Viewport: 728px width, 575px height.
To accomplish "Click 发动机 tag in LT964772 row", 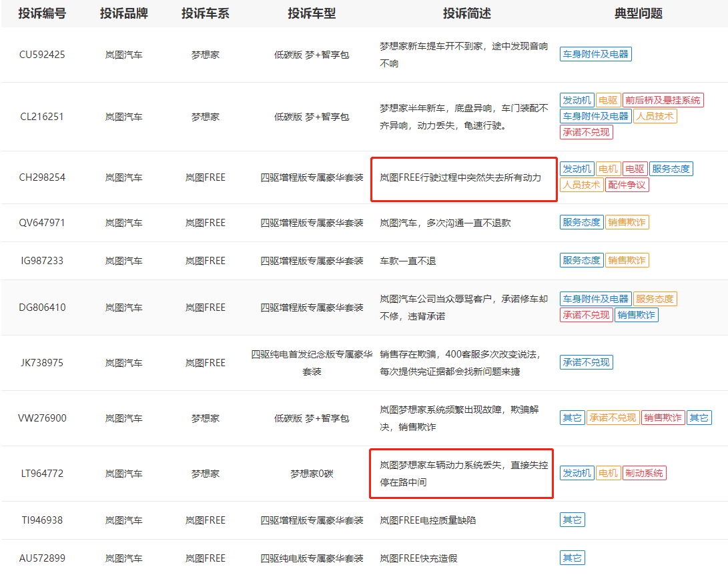I will pos(577,473).
